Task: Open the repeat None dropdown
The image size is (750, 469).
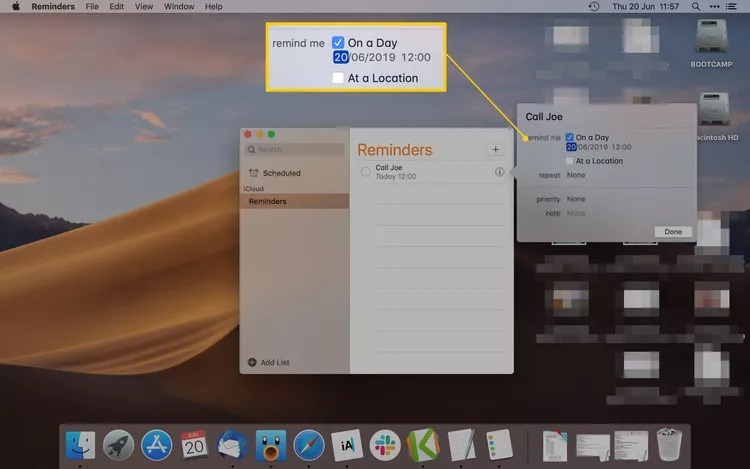Action: (x=576, y=175)
